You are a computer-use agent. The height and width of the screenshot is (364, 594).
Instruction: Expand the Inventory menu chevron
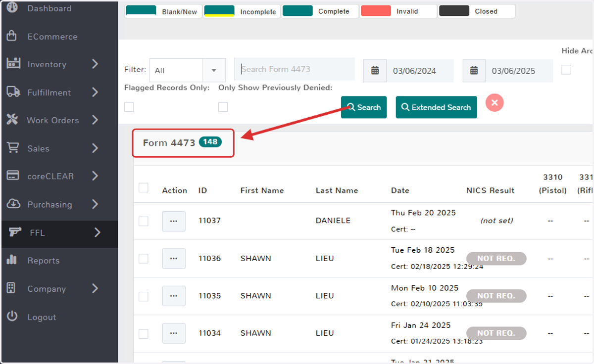click(x=95, y=64)
